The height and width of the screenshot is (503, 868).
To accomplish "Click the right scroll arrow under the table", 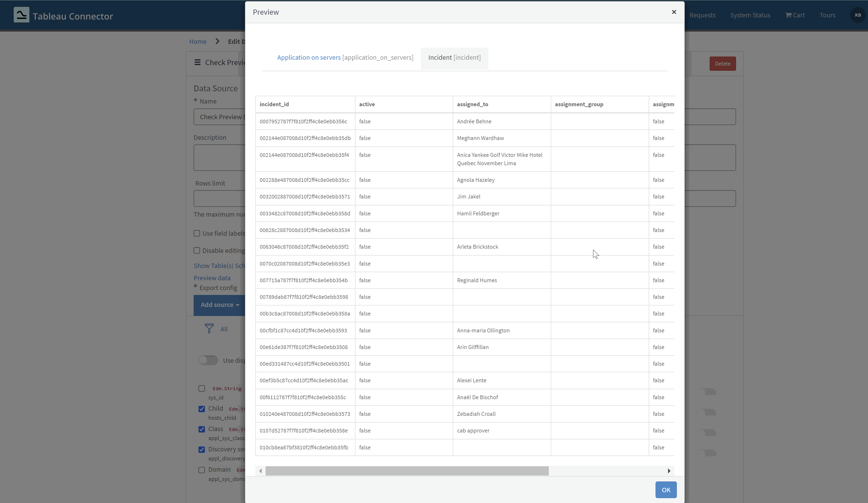I will pos(669,471).
